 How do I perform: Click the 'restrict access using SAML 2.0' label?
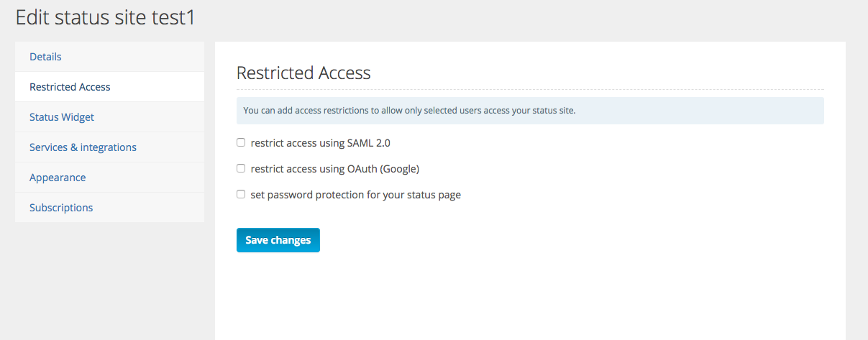tap(320, 143)
